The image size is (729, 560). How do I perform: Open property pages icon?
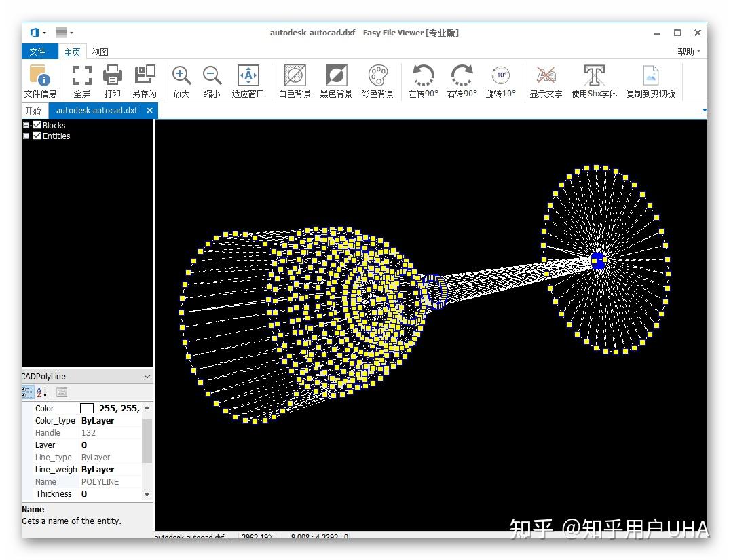[x=62, y=392]
